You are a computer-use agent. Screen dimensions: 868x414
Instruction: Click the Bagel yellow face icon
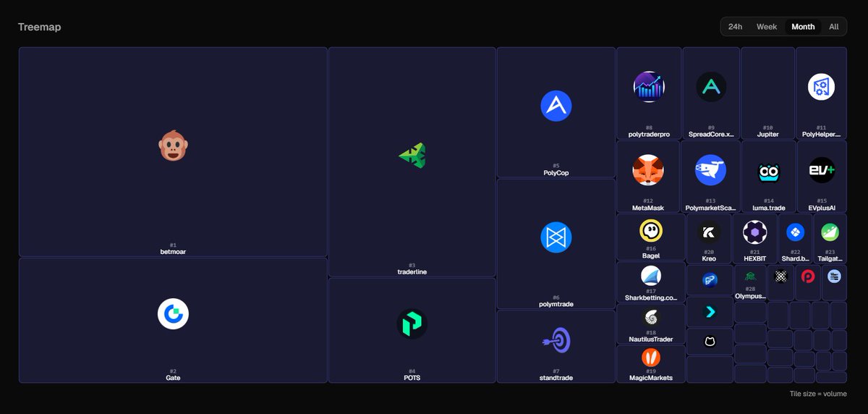[651, 231]
